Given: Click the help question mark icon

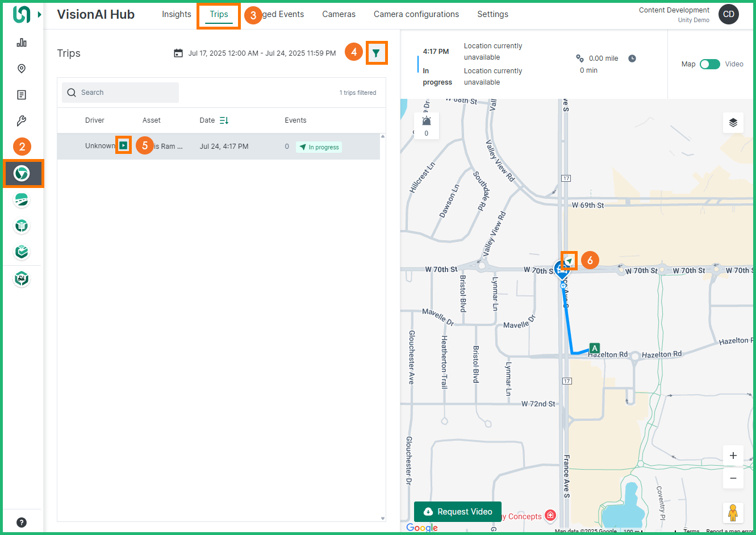Looking at the screenshot, I should coord(22,523).
